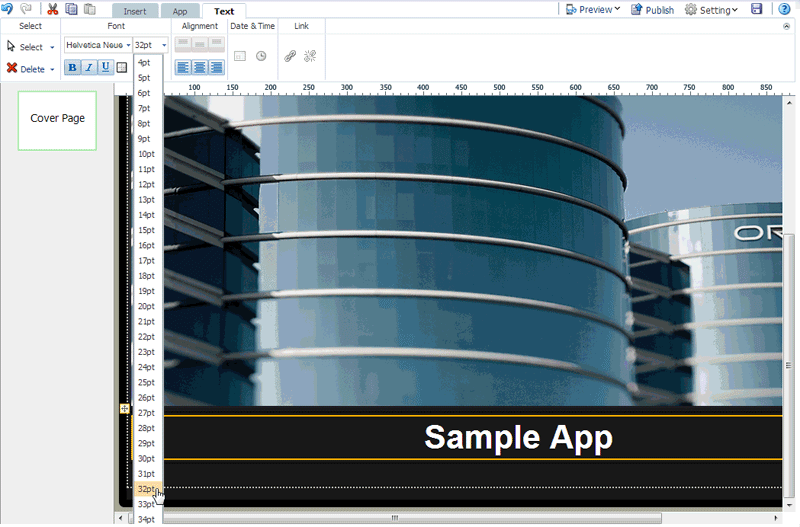
Task: Insert time using the clock icon
Action: [261, 56]
